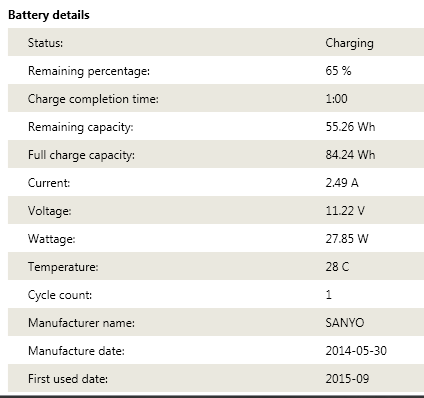Screen dimensions: 424x398
Task: Click the 2014-05-30 manufacture date value
Action: coord(356,351)
